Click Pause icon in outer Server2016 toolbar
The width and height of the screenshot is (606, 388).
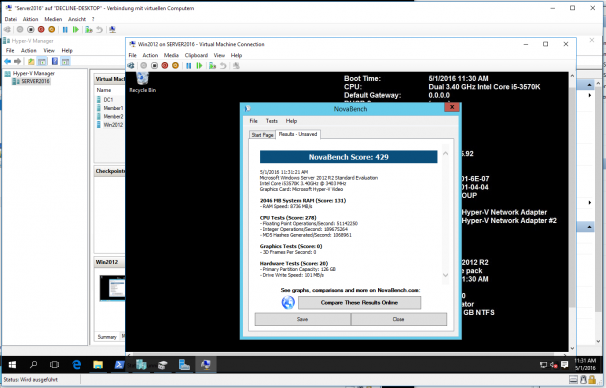coord(65,30)
